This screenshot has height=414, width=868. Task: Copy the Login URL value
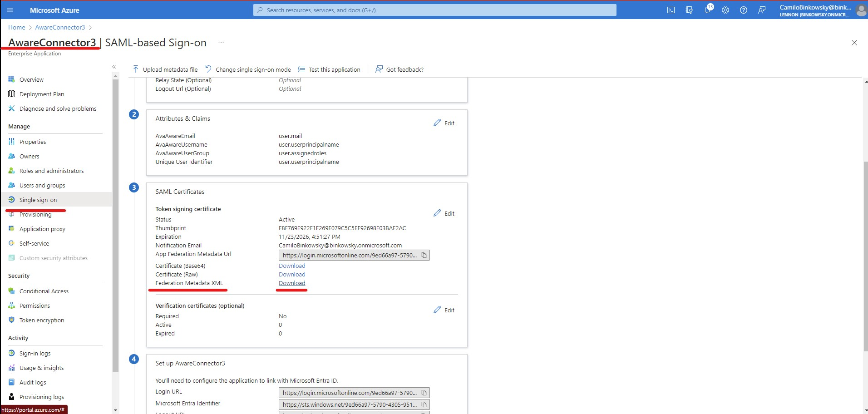pos(424,393)
